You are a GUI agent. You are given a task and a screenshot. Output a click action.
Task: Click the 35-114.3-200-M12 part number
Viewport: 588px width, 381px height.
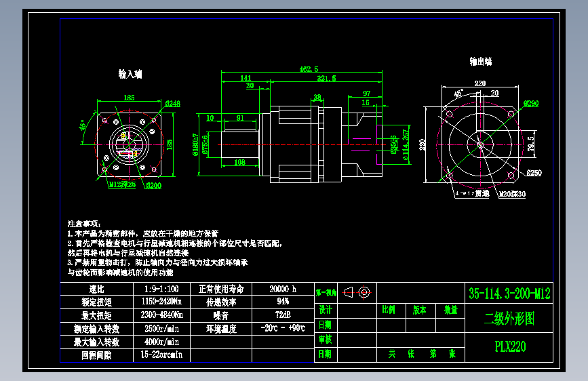pos(509,294)
